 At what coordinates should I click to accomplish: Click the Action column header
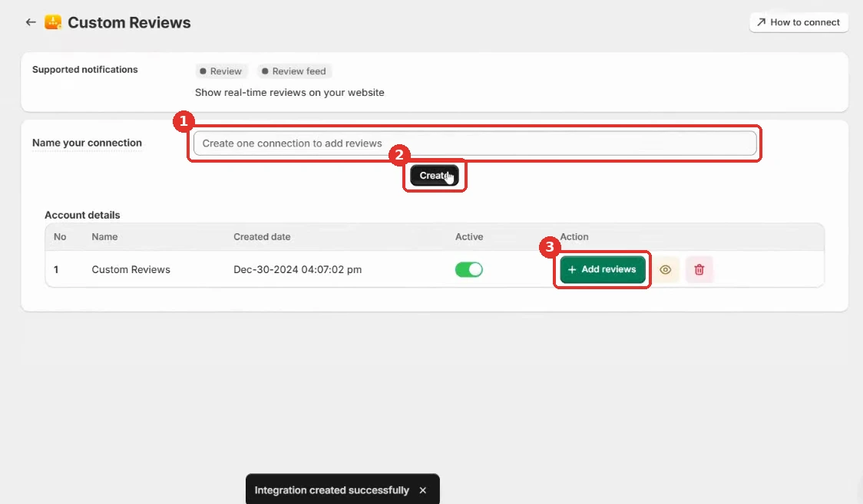coord(574,237)
